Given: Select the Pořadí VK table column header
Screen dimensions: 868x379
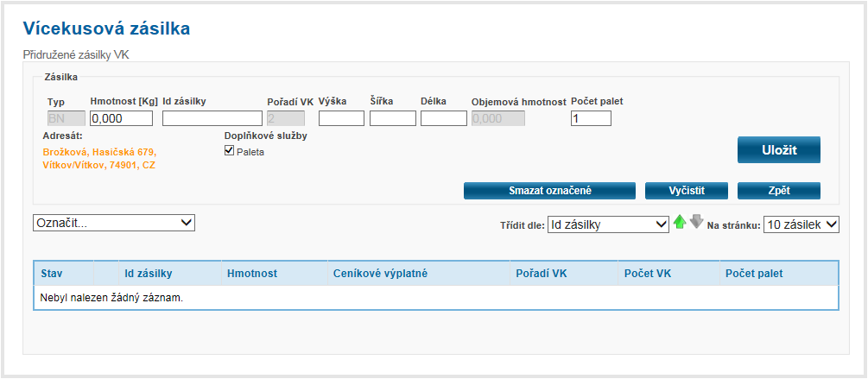Looking at the screenshot, I should [541, 274].
